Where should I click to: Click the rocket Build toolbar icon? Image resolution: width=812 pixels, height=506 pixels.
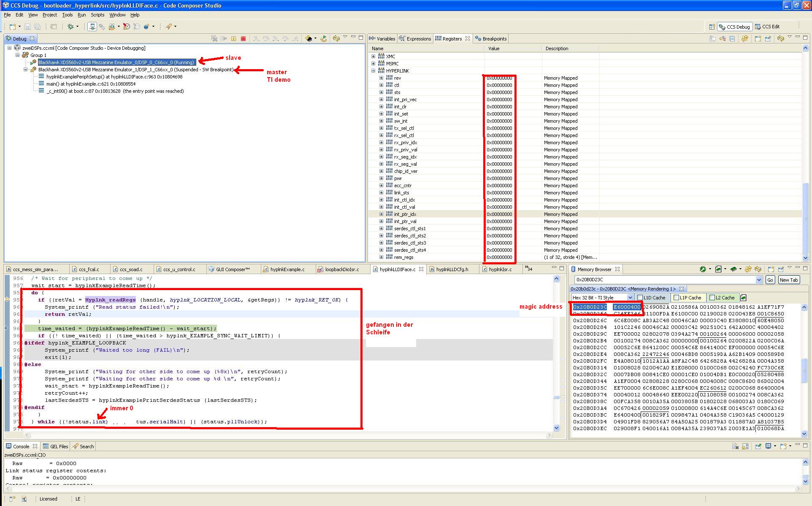point(168,27)
